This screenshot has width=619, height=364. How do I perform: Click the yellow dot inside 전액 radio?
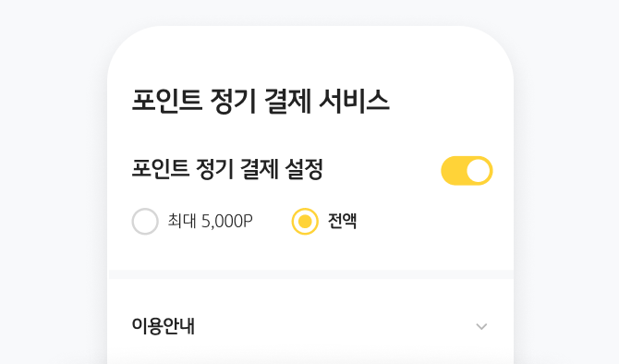305,222
